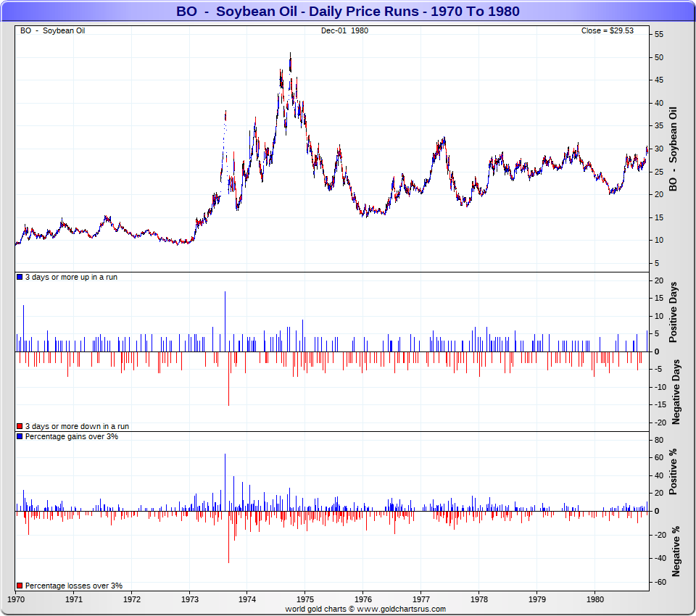The height and width of the screenshot is (616, 696).
Task: Click the 1980 label on the time axis
Action: (x=594, y=599)
